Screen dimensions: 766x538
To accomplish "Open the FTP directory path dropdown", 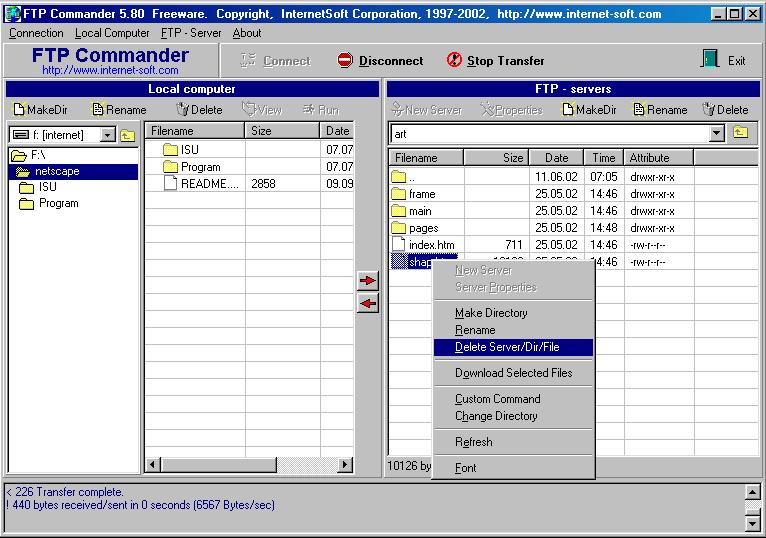I will (716, 133).
